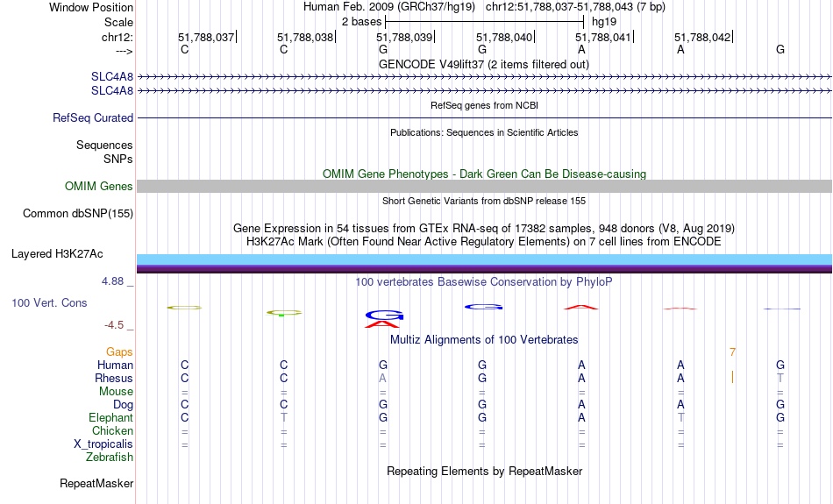Select the Zebrafish alignment row label
Screen dimensions: 833x504
coord(110,458)
